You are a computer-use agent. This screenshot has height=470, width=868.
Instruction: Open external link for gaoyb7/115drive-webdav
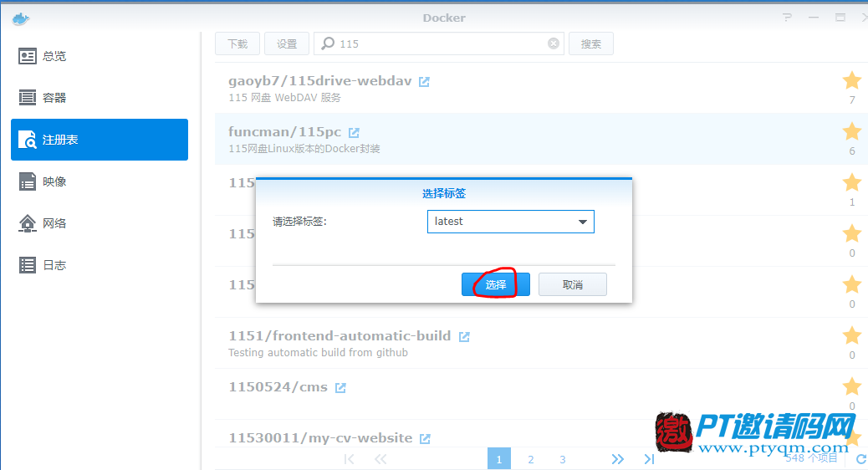tap(424, 82)
